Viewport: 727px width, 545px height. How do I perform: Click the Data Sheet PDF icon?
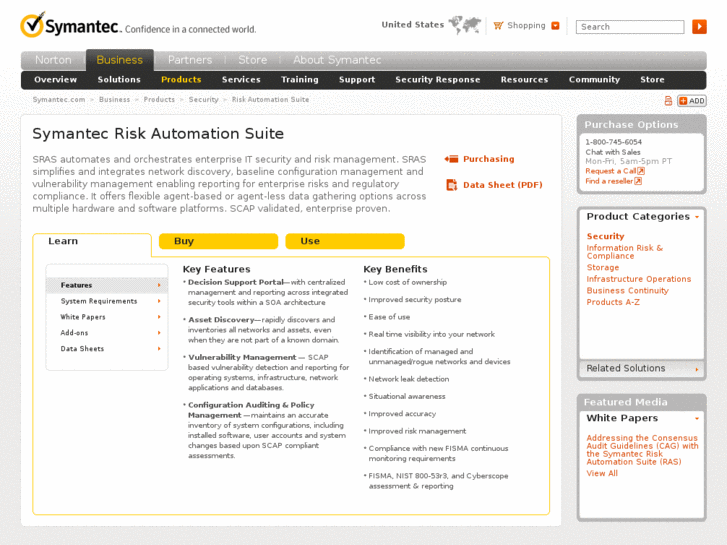pos(452,185)
